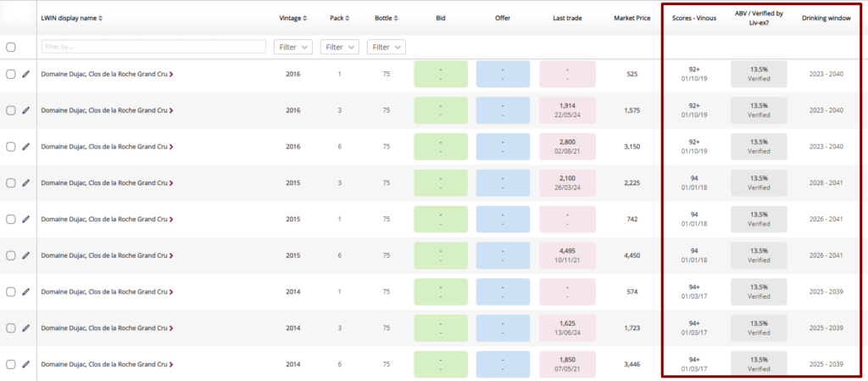Screen dimensions: 868x381
Task: Click the Offer column header
Action: pos(503,19)
